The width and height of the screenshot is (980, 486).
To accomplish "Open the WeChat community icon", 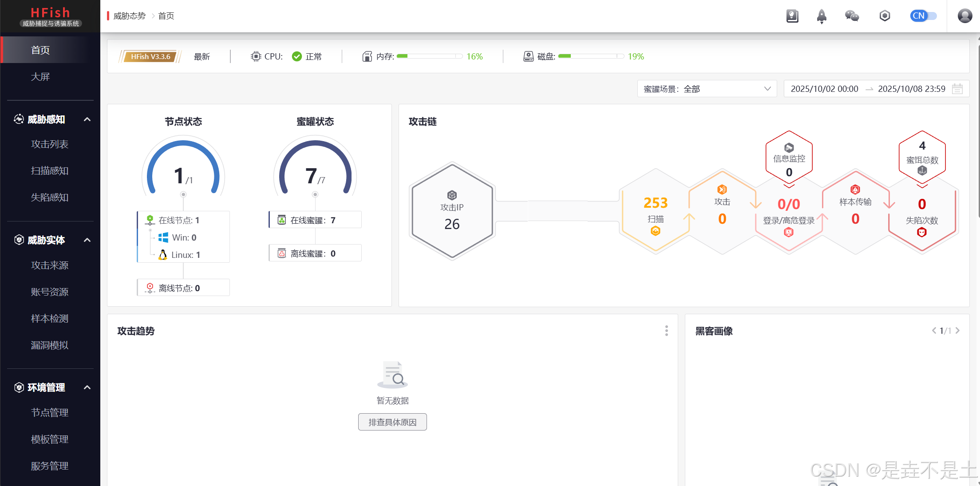I will 852,16.
